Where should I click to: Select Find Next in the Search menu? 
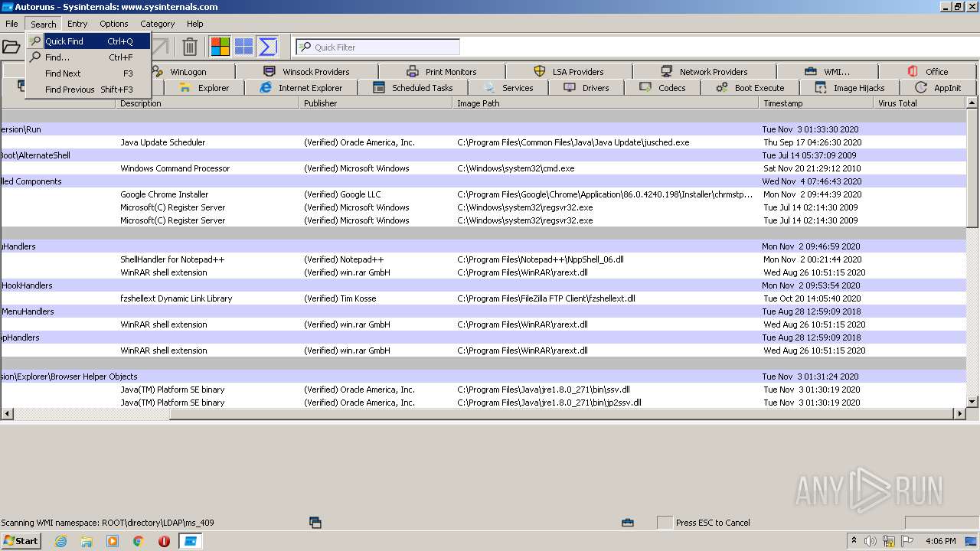[x=88, y=73]
